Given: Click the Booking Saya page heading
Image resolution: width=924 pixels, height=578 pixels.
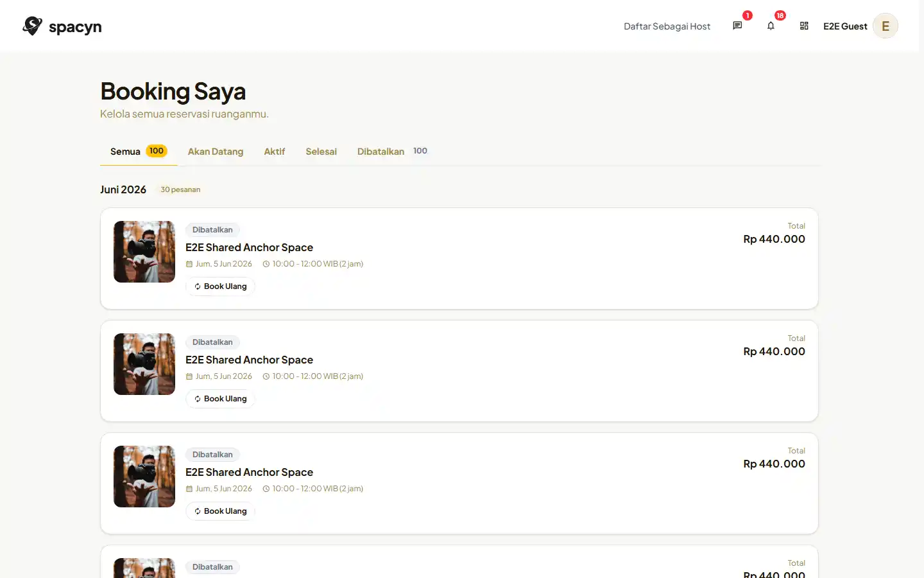Looking at the screenshot, I should click(173, 91).
